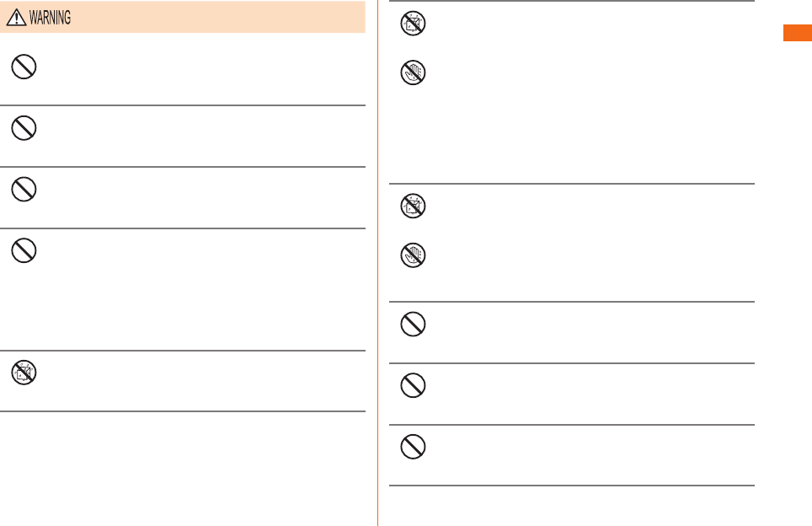Click the middle plain prohibition icon in right column
The height and width of the screenshot is (526, 812).
pos(414,386)
